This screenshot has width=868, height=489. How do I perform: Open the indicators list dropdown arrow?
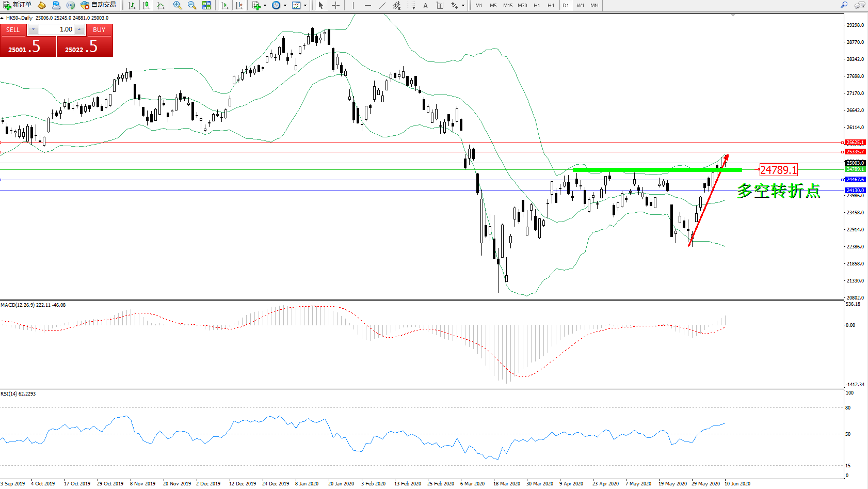click(x=265, y=5)
